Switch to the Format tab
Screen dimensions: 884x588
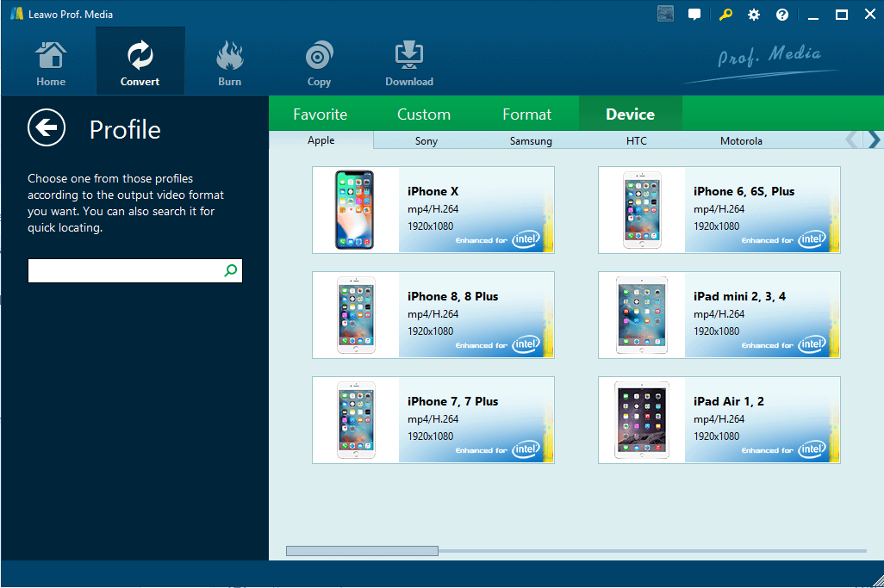(526, 115)
